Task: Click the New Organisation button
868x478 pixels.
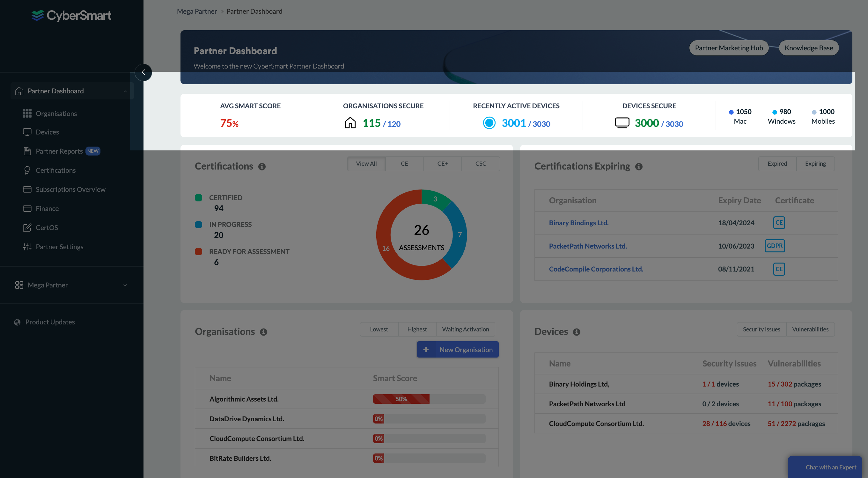Action: [x=458, y=349]
